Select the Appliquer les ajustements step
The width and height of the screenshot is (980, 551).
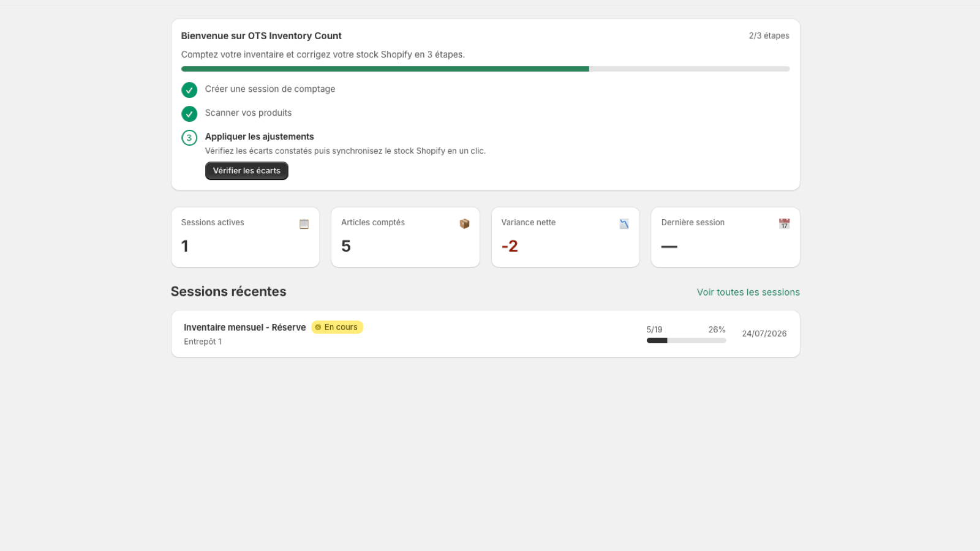point(259,137)
